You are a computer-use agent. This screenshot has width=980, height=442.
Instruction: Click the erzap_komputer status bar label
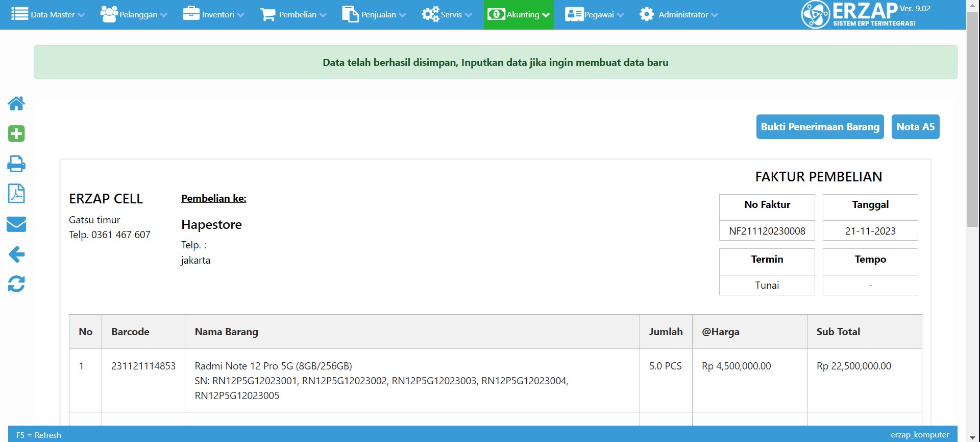coord(920,435)
